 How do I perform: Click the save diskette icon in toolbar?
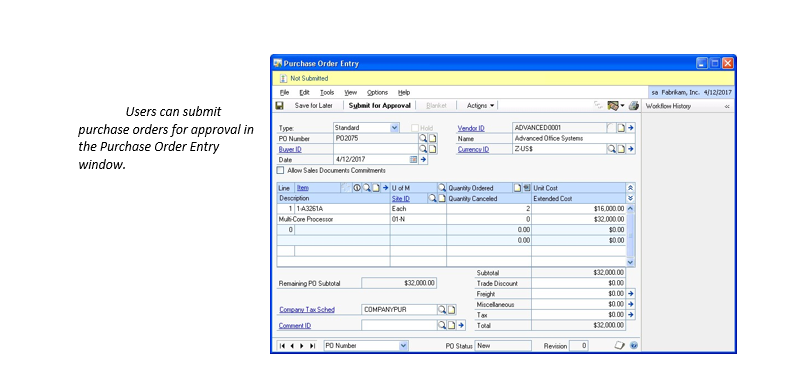pos(280,106)
